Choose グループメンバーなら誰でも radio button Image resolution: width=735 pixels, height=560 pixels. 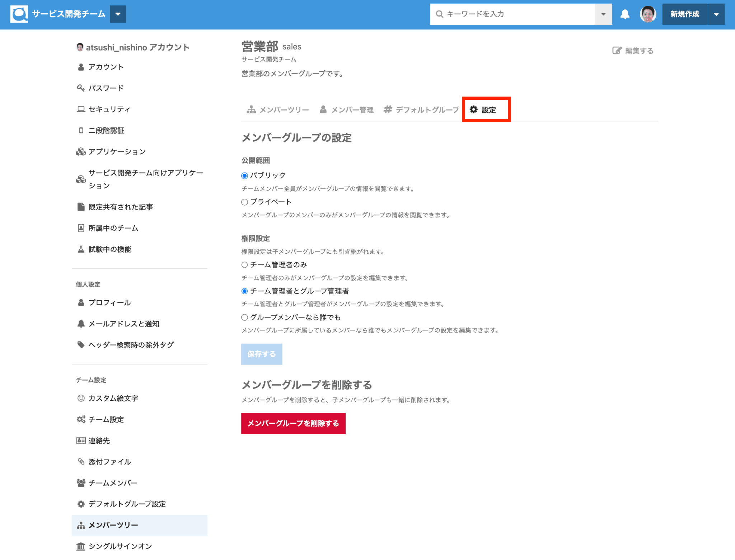tap(245, 317)
